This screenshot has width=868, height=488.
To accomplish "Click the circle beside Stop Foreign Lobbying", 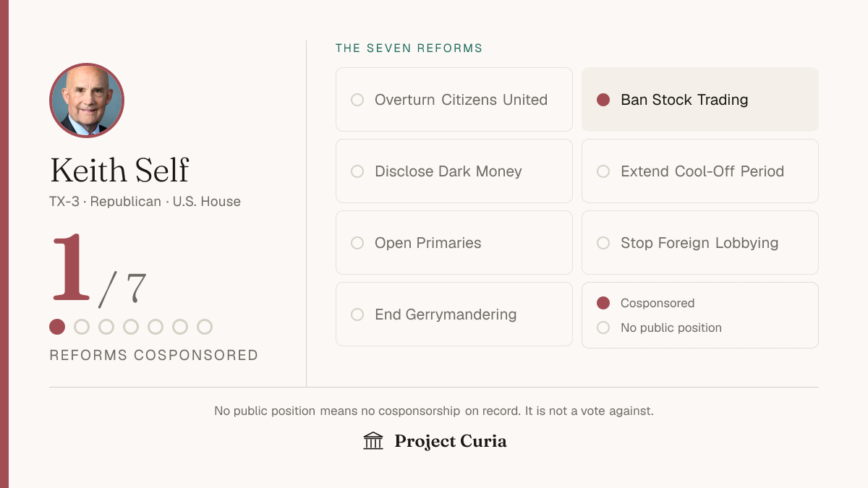I will pos(603,243).
